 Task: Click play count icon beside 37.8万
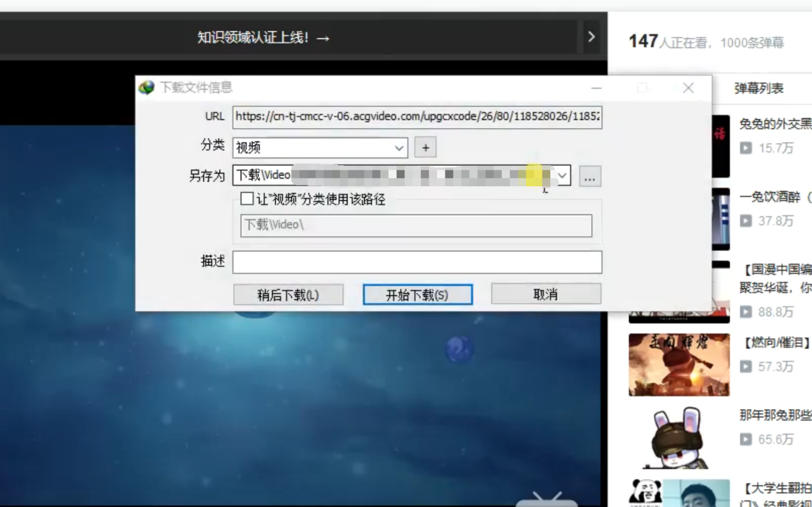(x=746, y=221)
